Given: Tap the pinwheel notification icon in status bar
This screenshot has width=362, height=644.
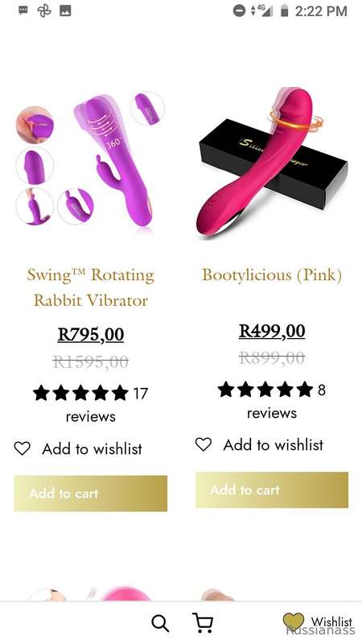Looking at the screenshot, I should click(x=44, y=10).
